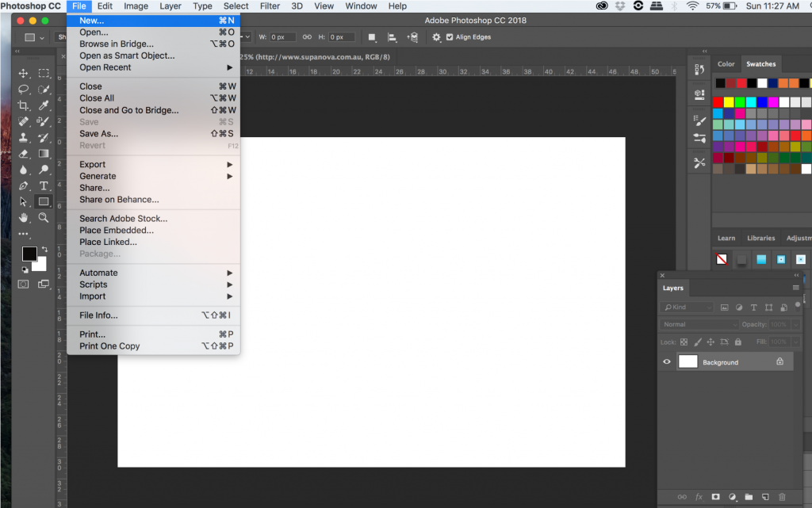The height and width of the screenshot is (508, 812).
Task: Pick a red swatch from the Swatches panel
Action: pos(718,102)
